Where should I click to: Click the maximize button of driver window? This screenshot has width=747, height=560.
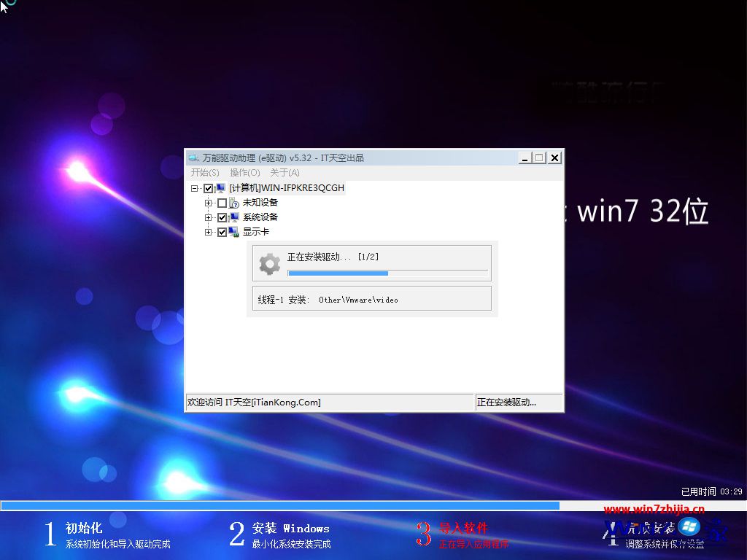point(540,157)
